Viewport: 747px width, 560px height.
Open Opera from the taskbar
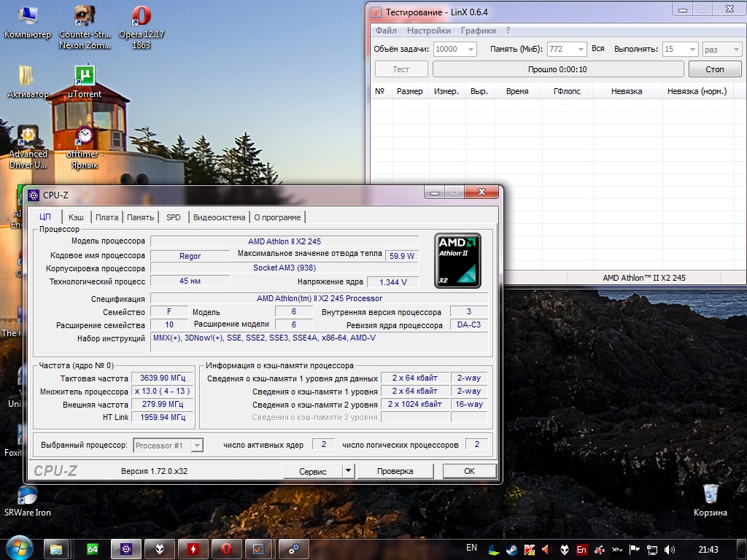pos(226,550)
